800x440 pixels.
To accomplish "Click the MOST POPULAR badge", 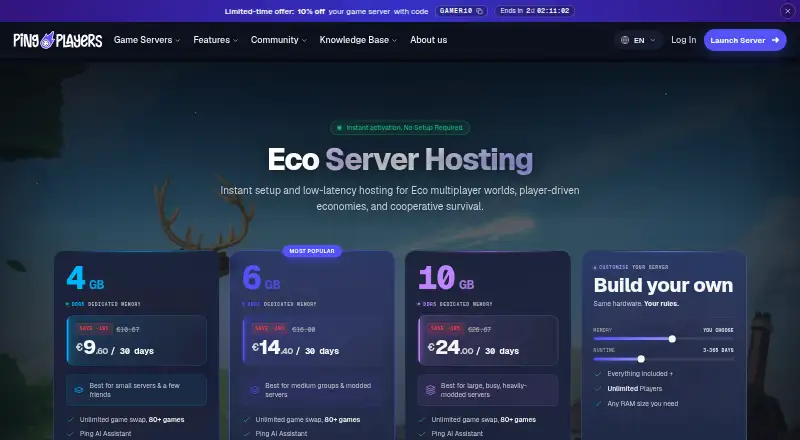I will [312, 251].
